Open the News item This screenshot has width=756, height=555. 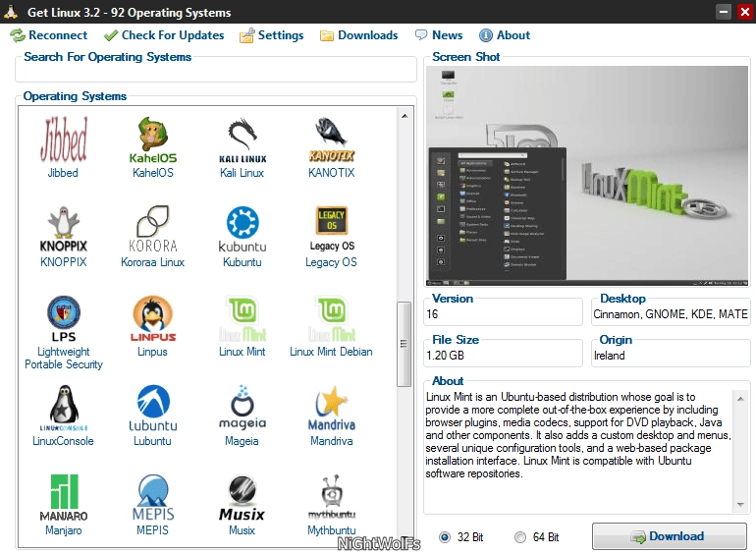click(439, 35)
